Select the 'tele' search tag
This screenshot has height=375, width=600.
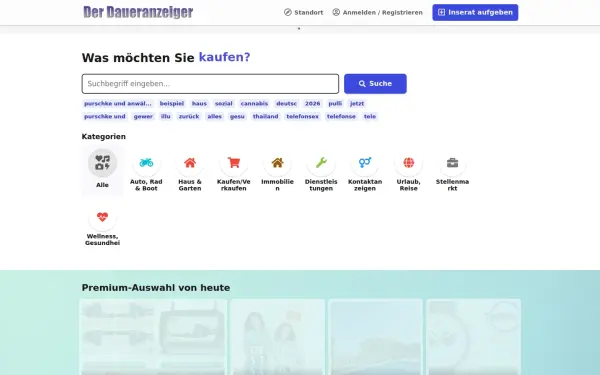click(370, 116)
